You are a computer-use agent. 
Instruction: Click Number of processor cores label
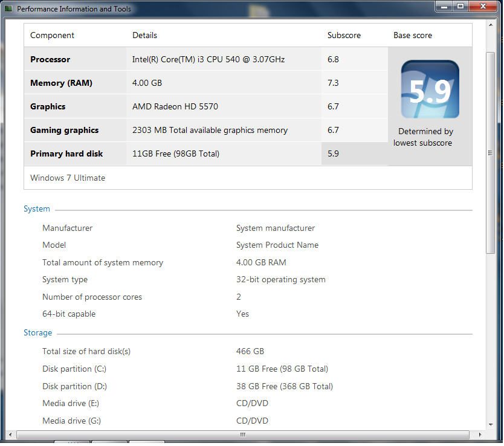(x=92, y=297)
